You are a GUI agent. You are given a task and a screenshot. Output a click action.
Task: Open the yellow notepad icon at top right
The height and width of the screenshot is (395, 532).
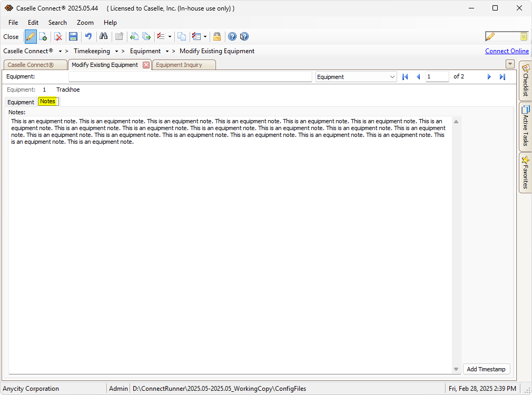tap(524, 37)
